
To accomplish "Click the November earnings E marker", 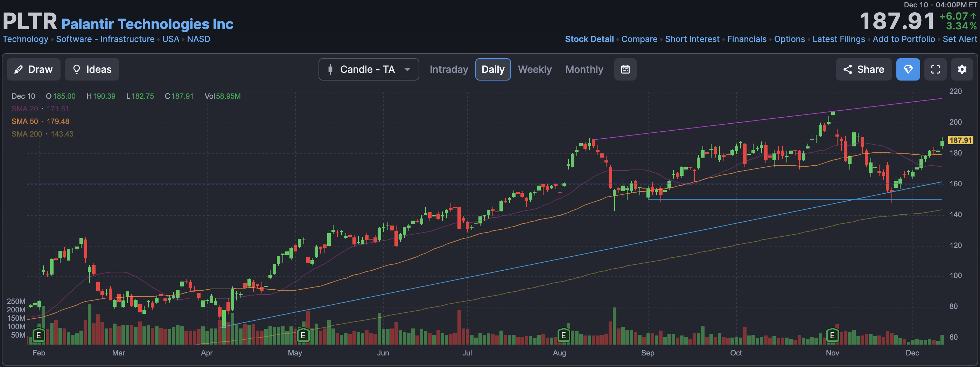I will pyautogui.click(x=832, y=335).
